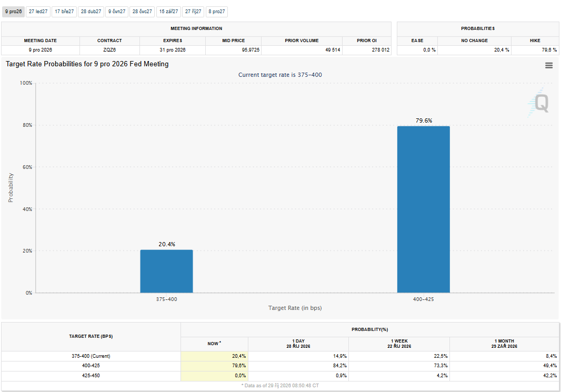561x392 pixels.
Task: Click the chart title Target Rate Probabilities
Action: (87, 64)
